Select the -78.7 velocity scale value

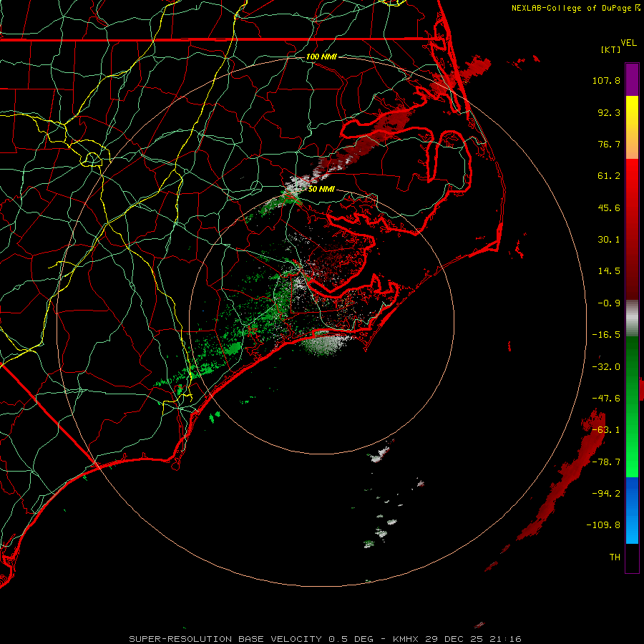pos(606,462)
